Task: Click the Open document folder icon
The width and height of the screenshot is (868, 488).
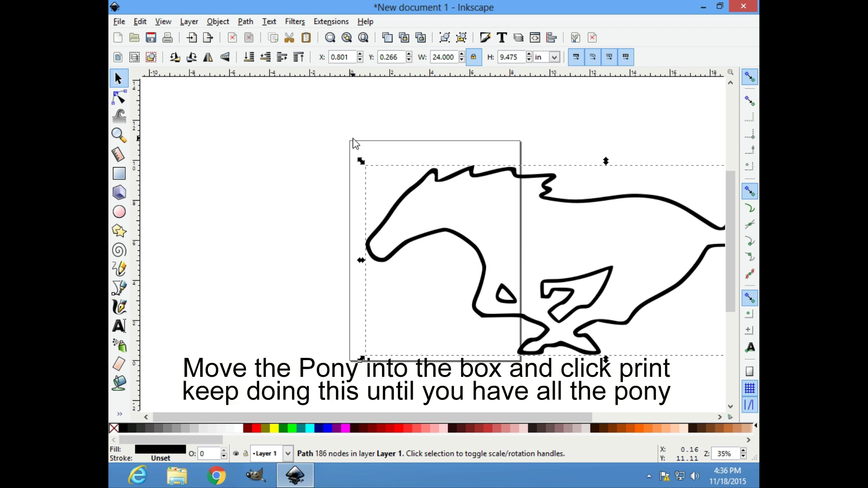Action: point(134,38)
